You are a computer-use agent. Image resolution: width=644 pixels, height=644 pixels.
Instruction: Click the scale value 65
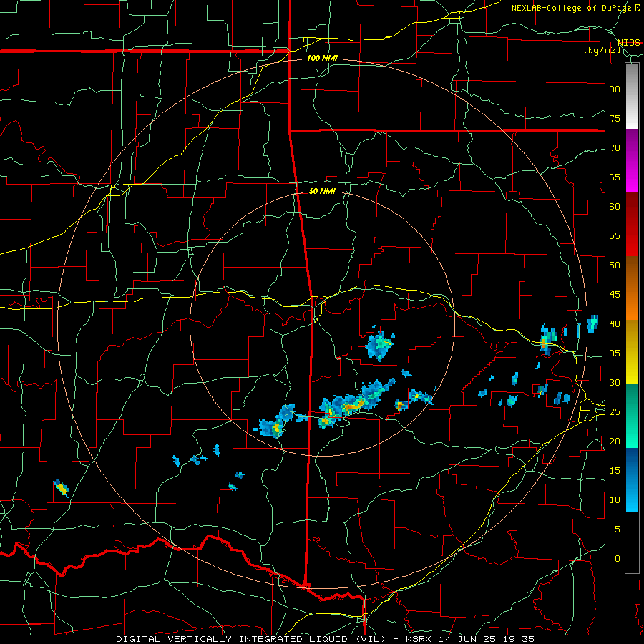point(615,177)
